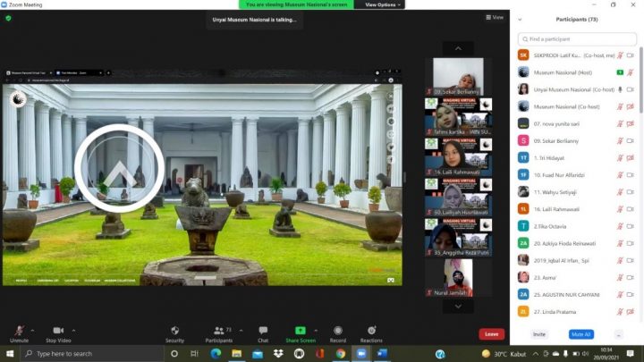
Task: Click the large forward navigation arrow in virtual tour
Action: click(x=120, y=168)
